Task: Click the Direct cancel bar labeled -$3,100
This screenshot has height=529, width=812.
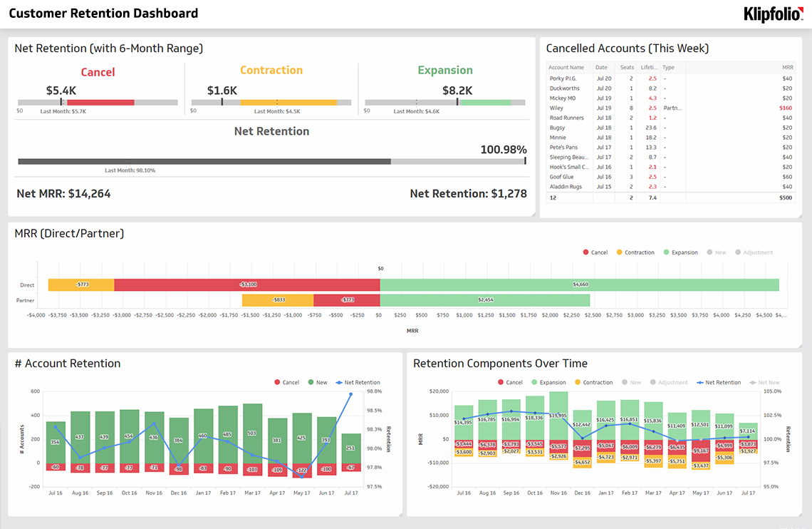Action: 248,284
